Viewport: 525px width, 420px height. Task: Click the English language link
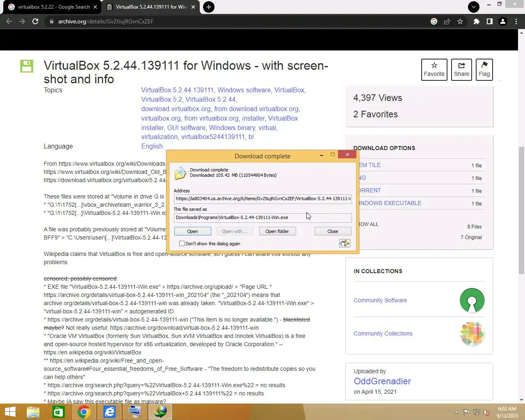pyautogui.click(x=152, y=146)
